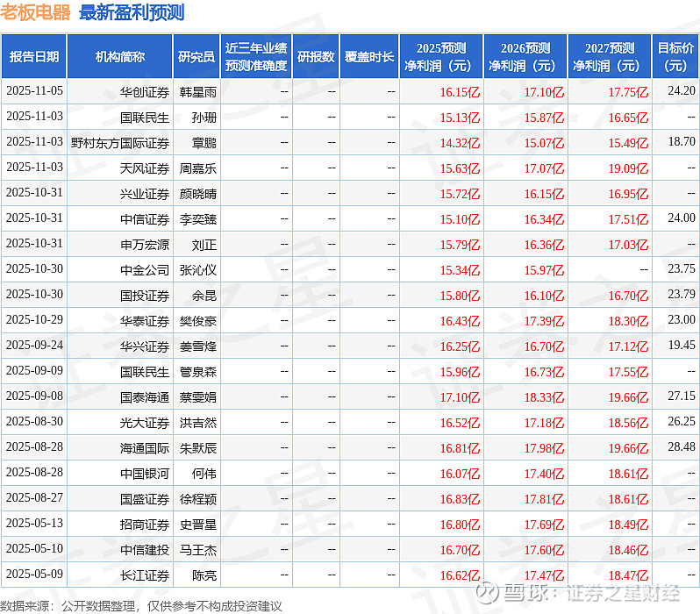Click the date 2025-05-09

click(x=34, y=575)
